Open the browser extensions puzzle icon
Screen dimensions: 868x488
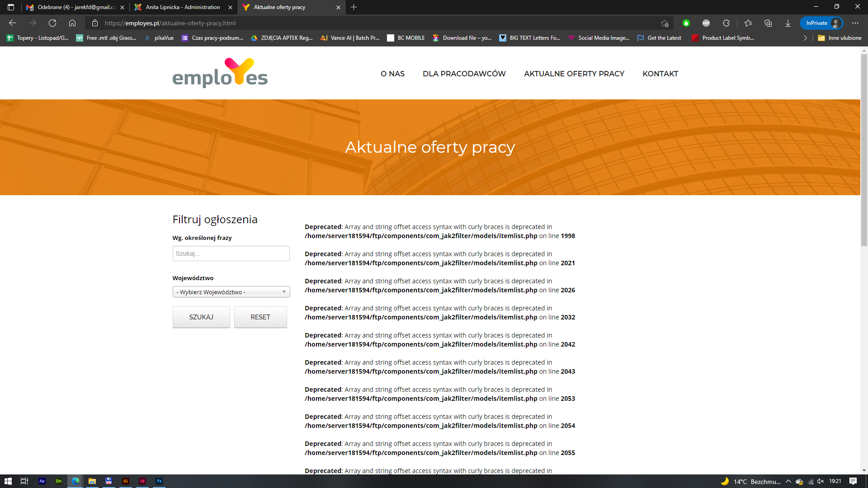726,23
